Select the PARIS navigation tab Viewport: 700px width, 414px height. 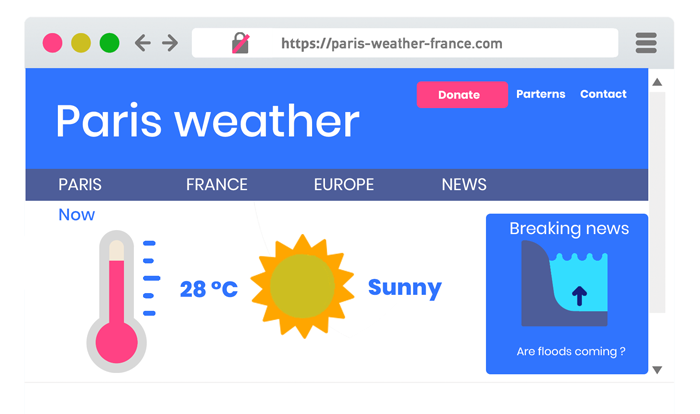coord(80,184)
